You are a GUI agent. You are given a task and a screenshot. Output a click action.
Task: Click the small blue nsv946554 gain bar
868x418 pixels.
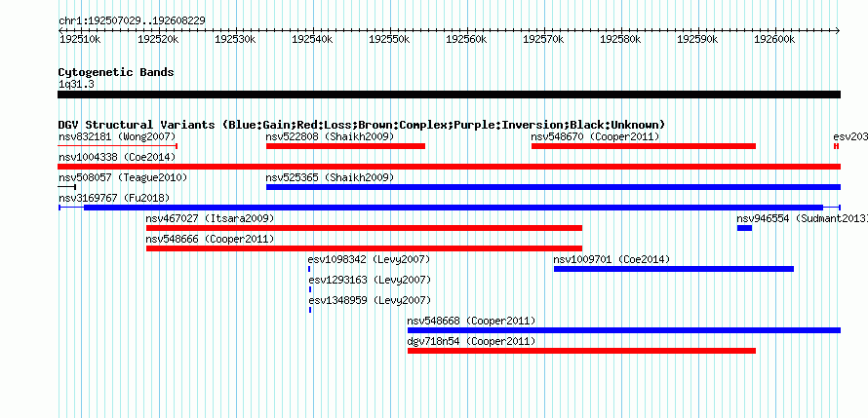coord(744,228)
